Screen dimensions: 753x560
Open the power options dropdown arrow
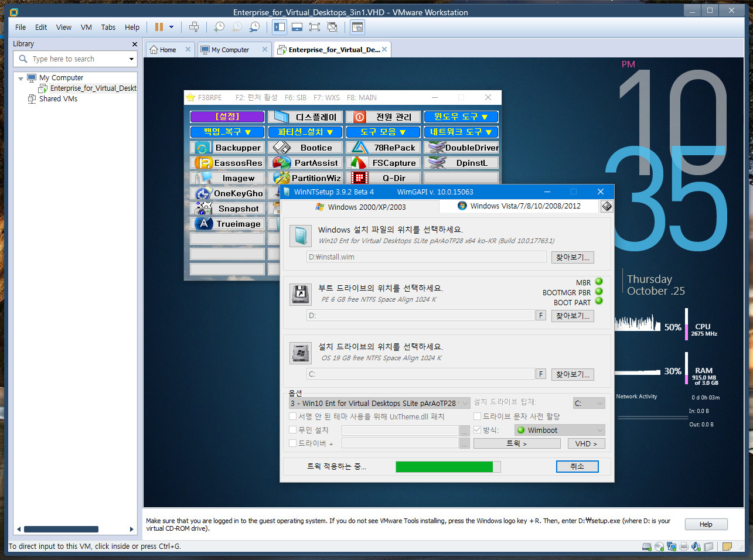pos(171,27)
